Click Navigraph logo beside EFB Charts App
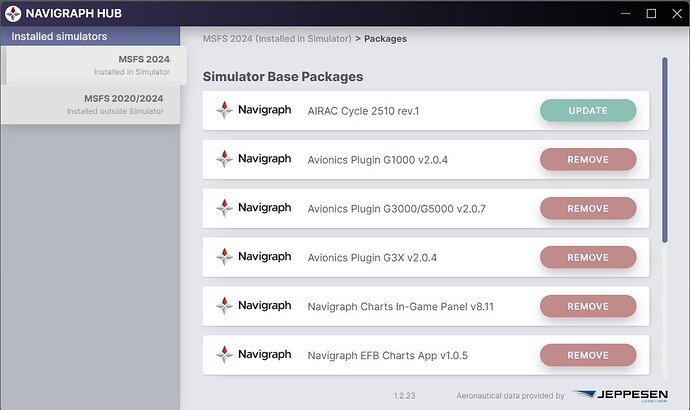 253,355
